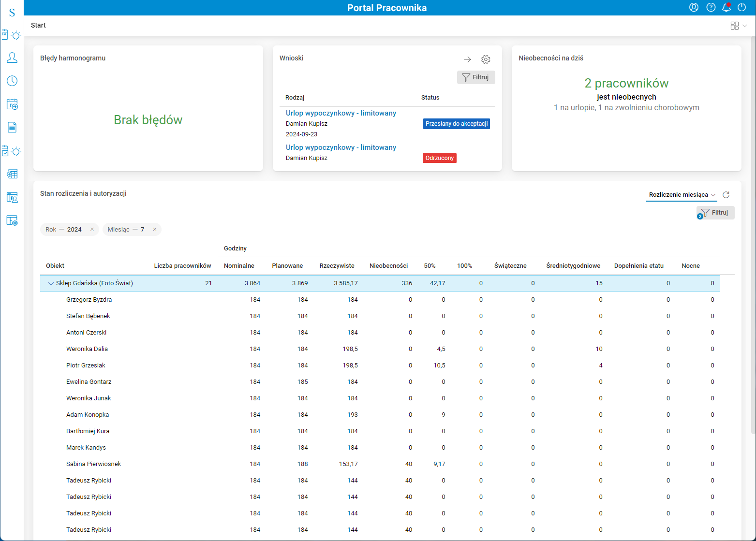The height and width of the screenshot is (541, 756).
Task: Click the arrow icon in Wnioski panel
Action: (x=467, y=59)
